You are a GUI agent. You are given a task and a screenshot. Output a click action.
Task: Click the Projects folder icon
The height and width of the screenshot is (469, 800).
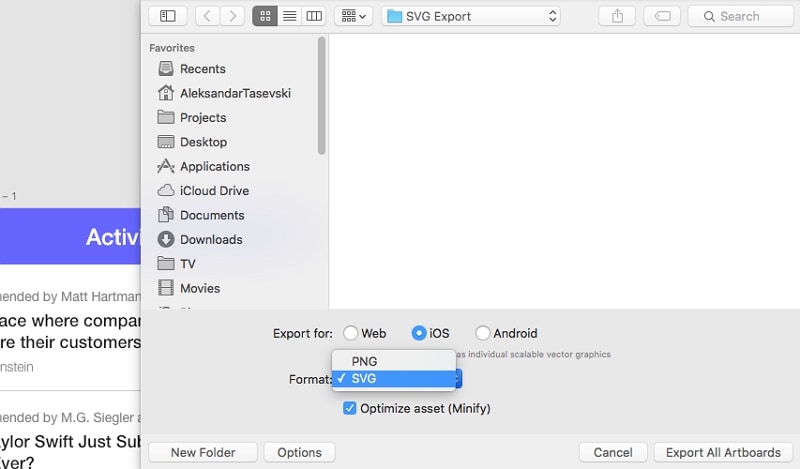click(x=165, y=117)
